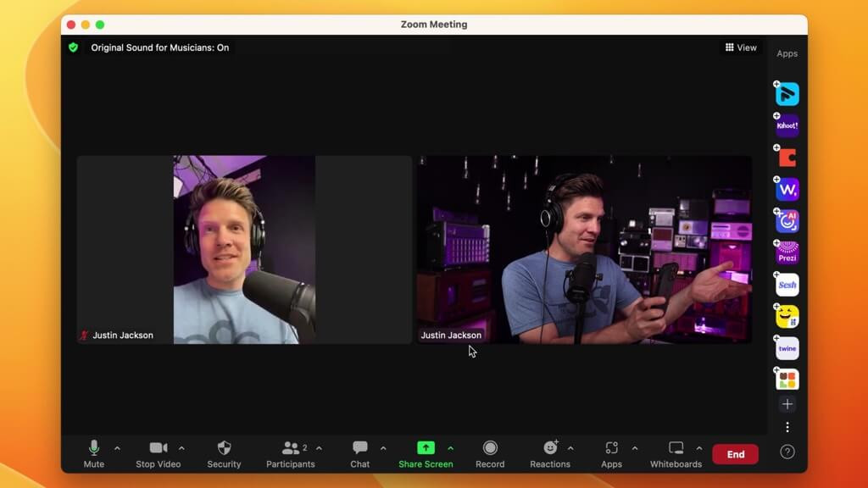Select the Sesh app icon
The height and width of the screenshot is (488, 868).
786,284
